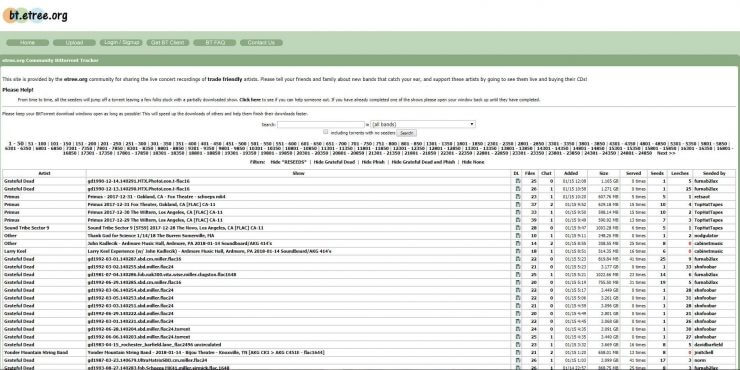The height and width of the screenshot is (370, 740).
Task: Download icon for Thank God for Science row
Action: coord(518,235)
